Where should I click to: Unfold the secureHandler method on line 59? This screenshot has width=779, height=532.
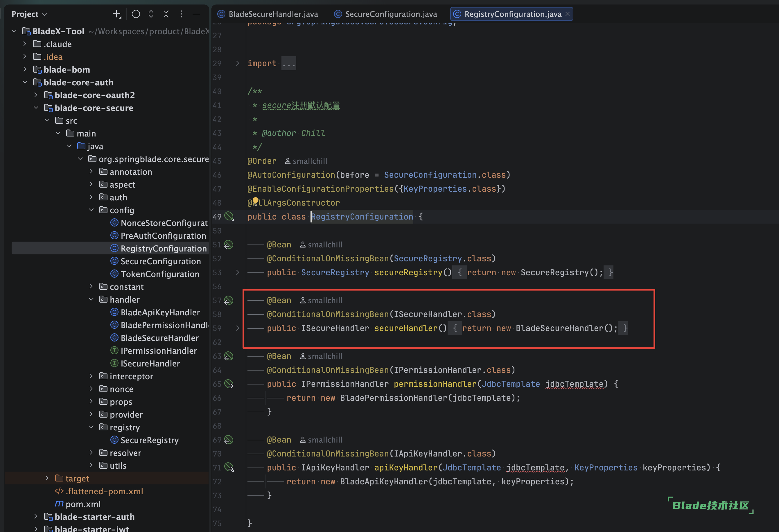pos(238,328)
